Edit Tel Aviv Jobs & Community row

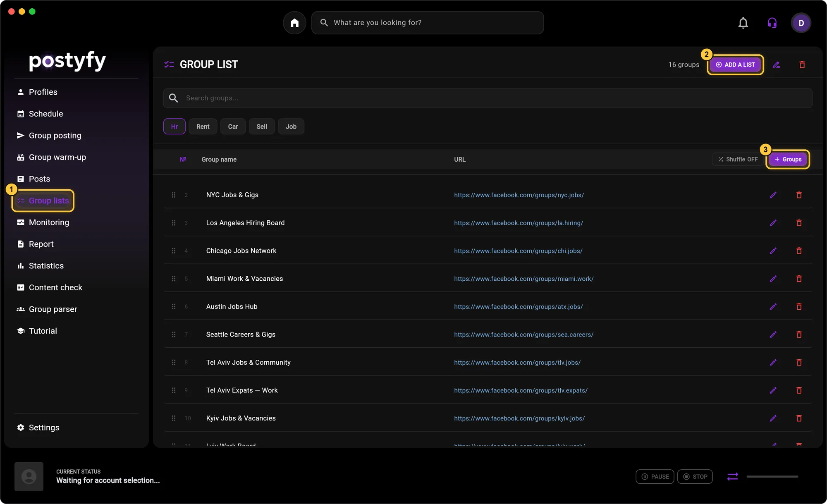pyautogui.click(x=773, y=362)
